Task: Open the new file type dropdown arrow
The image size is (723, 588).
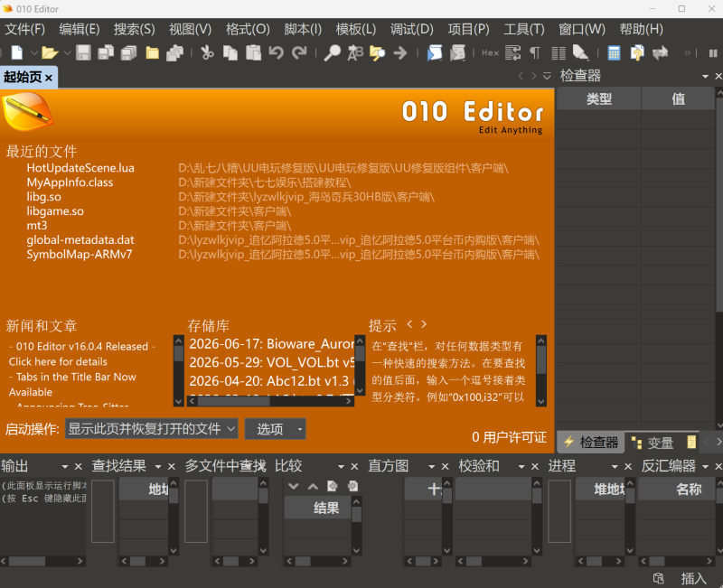Action: (33, 53)
